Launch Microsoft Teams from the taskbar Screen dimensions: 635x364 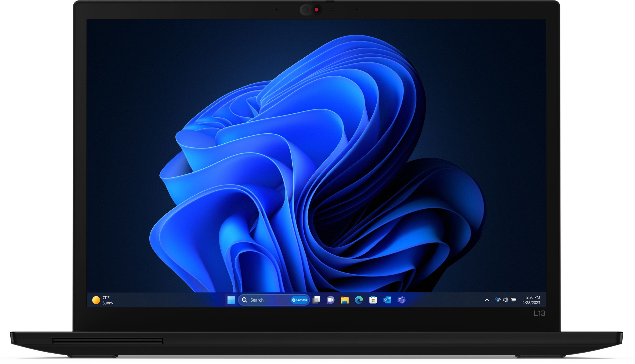pos(402,300)
